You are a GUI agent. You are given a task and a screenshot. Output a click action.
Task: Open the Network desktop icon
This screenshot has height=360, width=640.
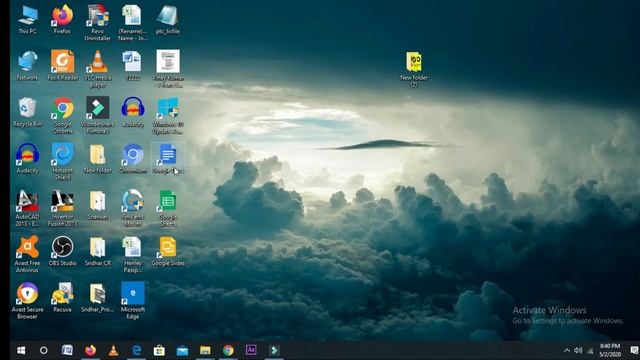coord(27,66)
